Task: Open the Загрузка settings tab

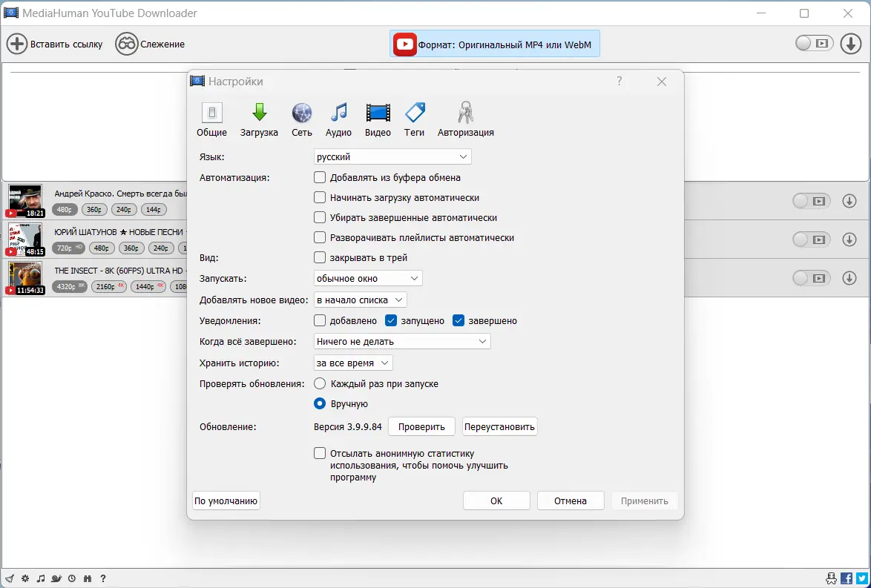Action: pyautogui.click(x=260, y=119)
